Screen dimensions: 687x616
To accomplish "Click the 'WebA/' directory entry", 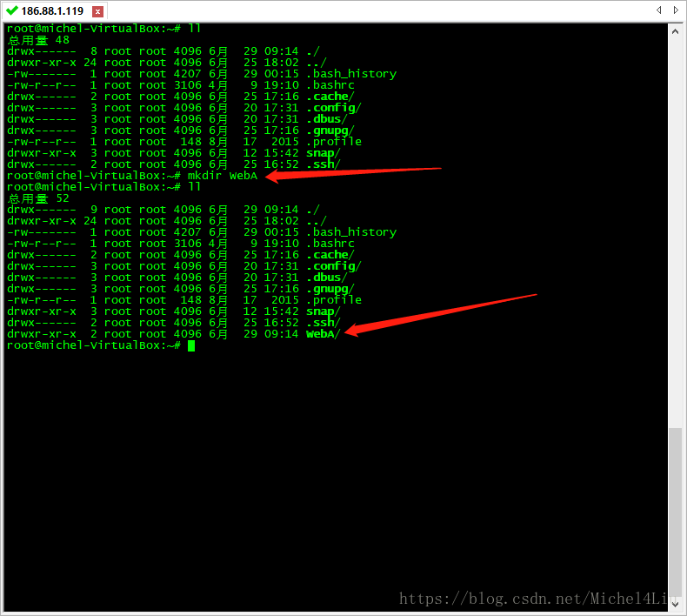I will pos(323,334).
